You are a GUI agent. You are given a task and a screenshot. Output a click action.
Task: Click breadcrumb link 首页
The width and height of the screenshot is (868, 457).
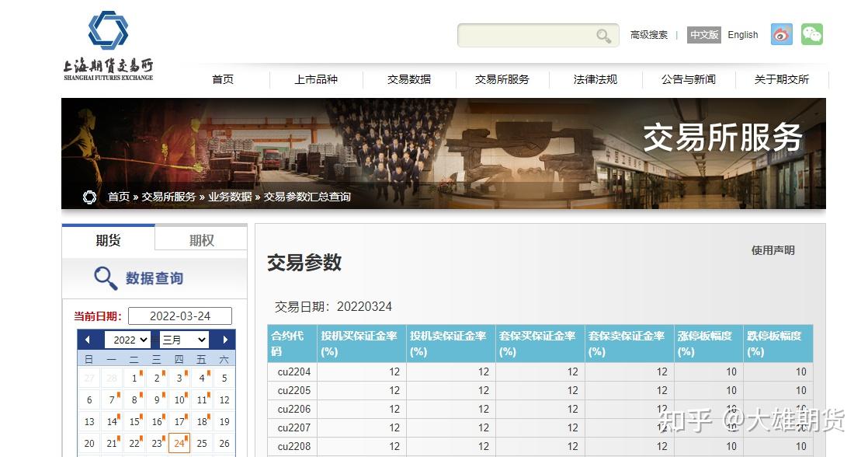tap(119, 197)
